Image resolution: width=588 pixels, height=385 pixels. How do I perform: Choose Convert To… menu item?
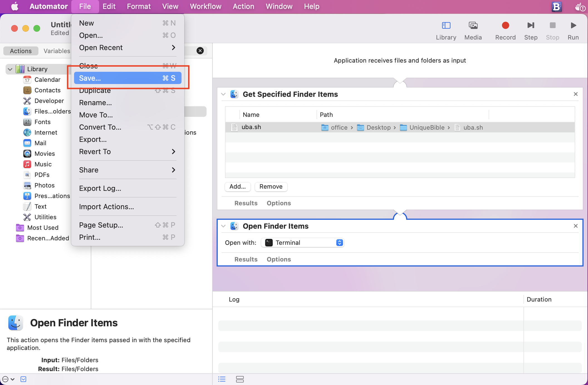(128, 127)
